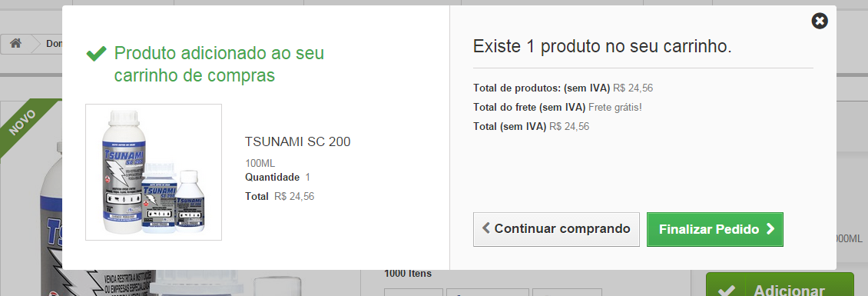
Task: Click the Adicionar button behind the popup
Action: 780,284
